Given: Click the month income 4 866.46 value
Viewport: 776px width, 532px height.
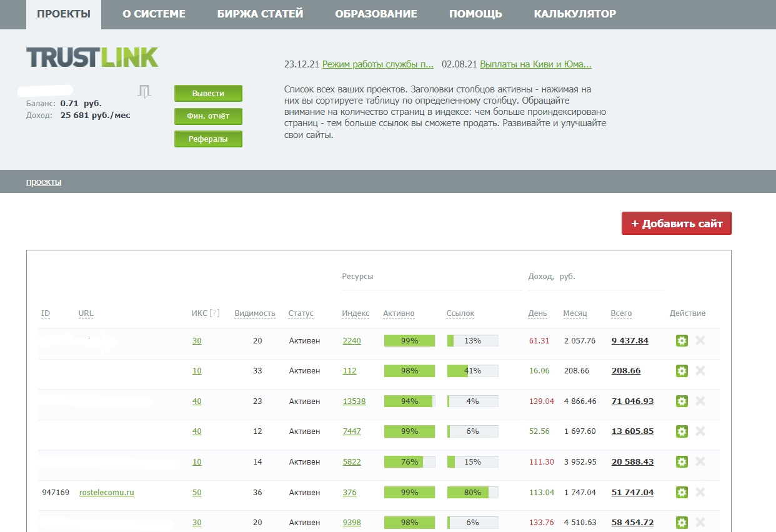Looking at the screenshot, I should click(x=580, y=401).
